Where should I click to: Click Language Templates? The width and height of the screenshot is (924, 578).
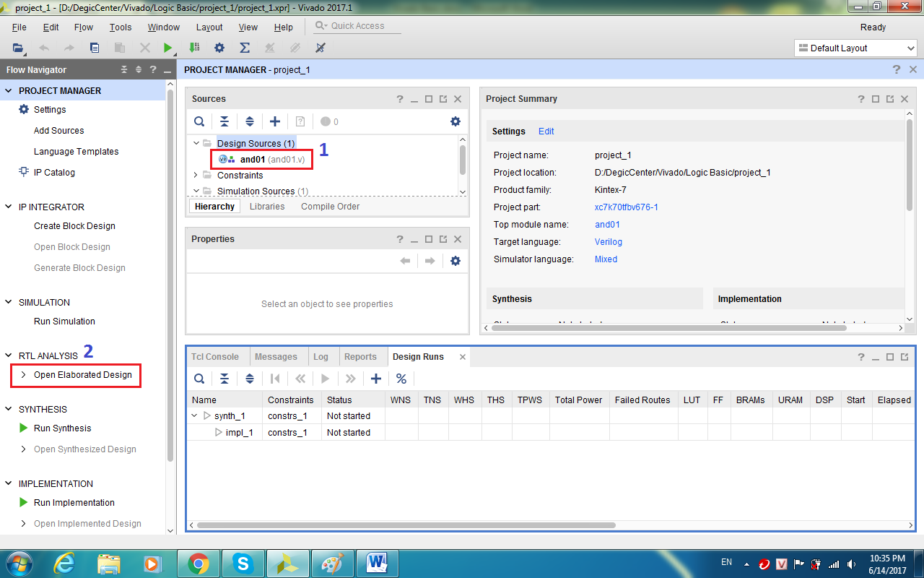point(77,152)
